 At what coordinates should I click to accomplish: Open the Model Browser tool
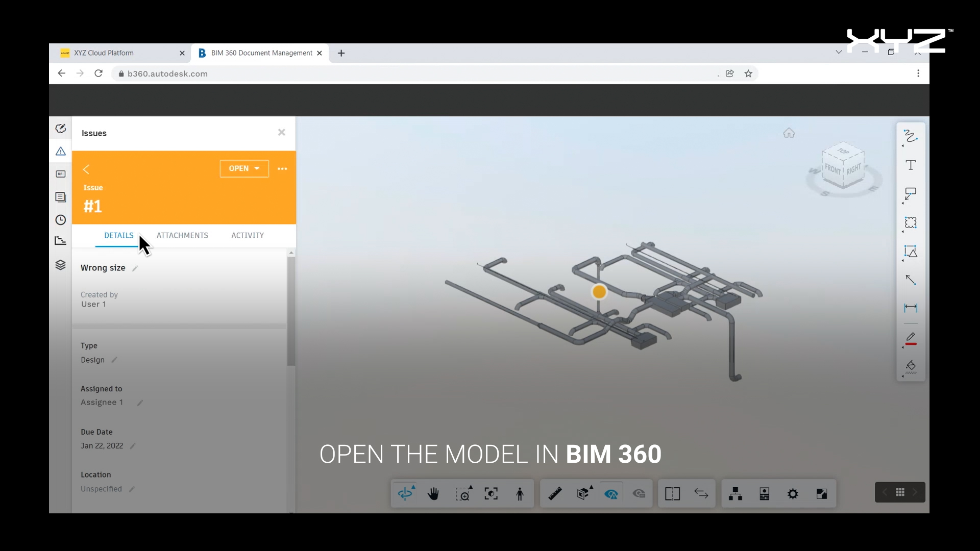pyautogui.click(x=736, y=494)
